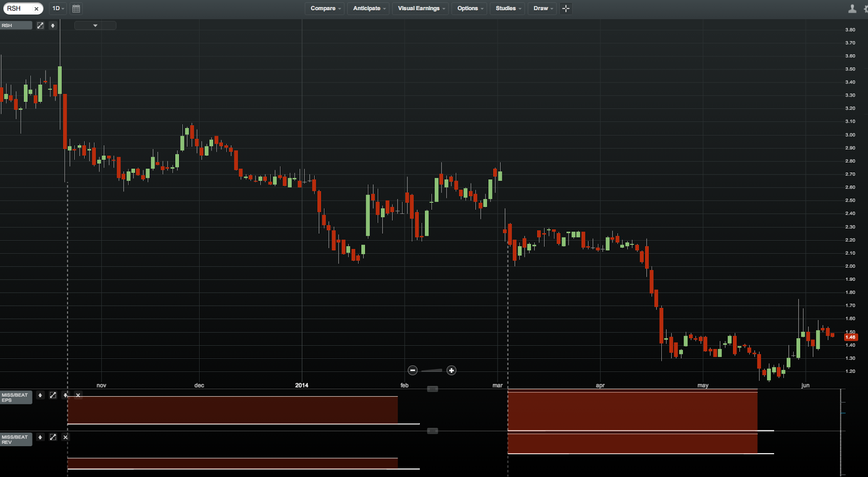Click the 1.20 price axis label

(x=850, y=371)
